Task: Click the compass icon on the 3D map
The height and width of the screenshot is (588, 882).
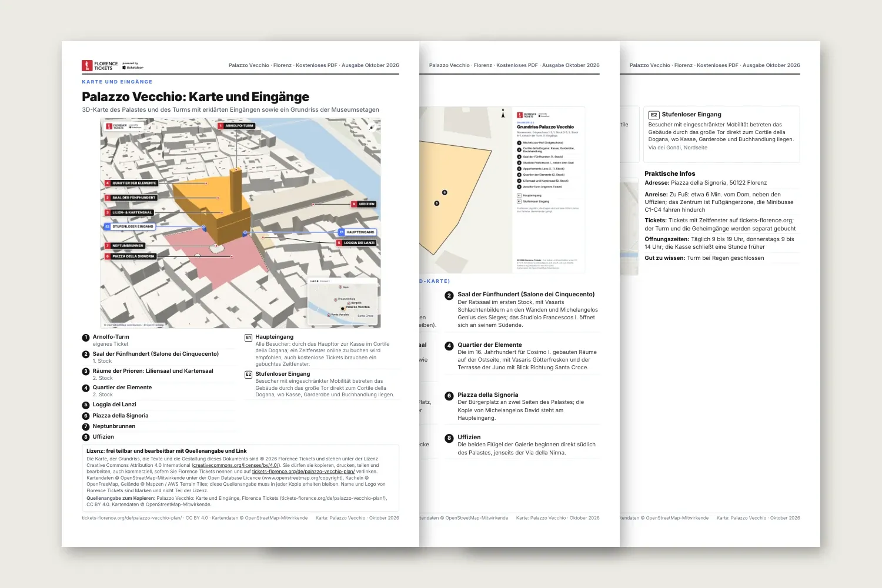Action: (x=371, y=127)
